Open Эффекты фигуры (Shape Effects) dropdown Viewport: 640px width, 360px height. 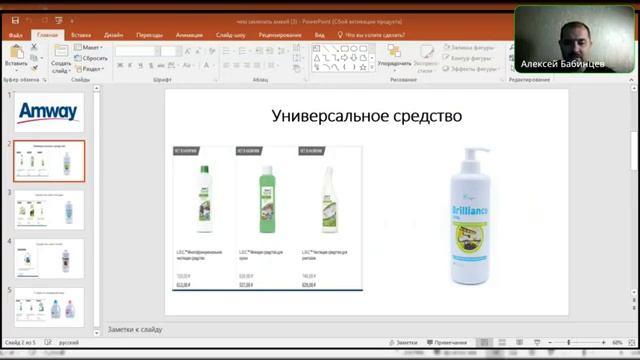pyautogui.click(x=471, y=69)
